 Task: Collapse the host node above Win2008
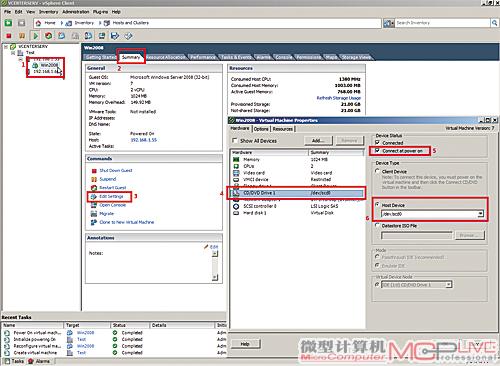coord(21,59)
